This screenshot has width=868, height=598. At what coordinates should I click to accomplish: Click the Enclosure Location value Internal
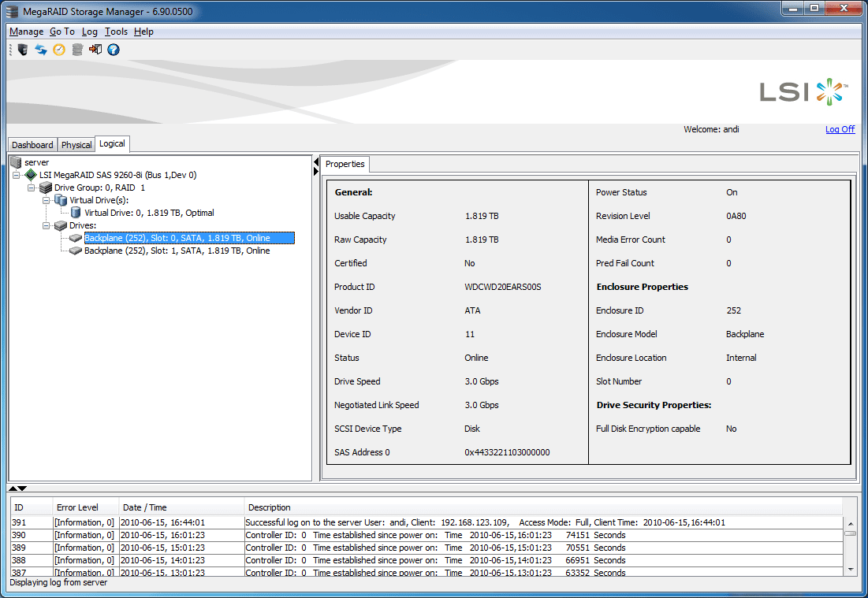point(741,358)
